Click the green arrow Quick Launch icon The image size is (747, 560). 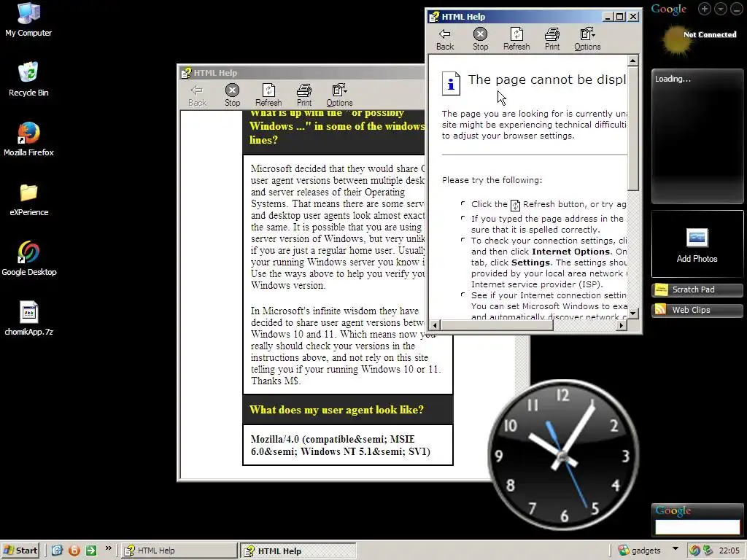click(x=91, y=551)
